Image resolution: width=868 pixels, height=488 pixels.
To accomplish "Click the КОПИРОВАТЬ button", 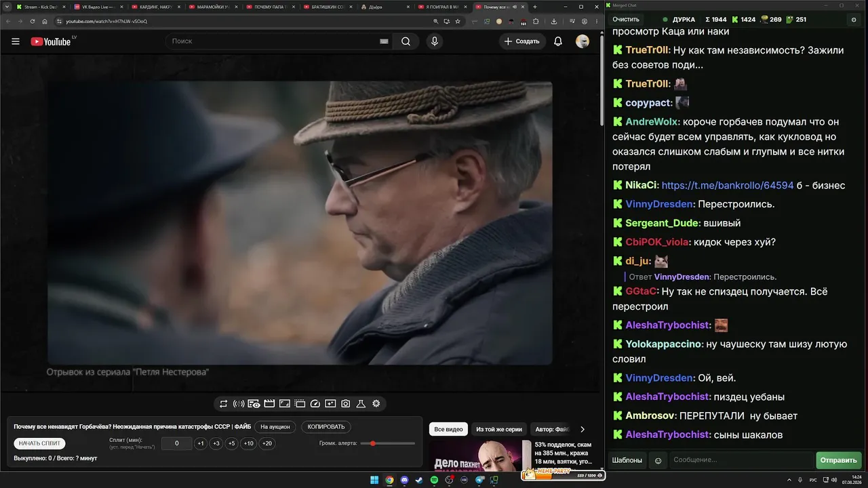I will pos(326,427).
